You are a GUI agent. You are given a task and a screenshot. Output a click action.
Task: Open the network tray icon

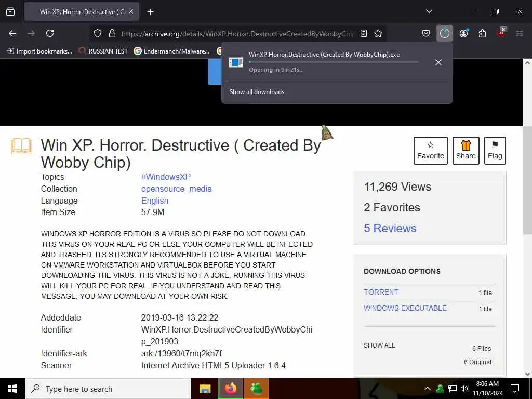453,389
